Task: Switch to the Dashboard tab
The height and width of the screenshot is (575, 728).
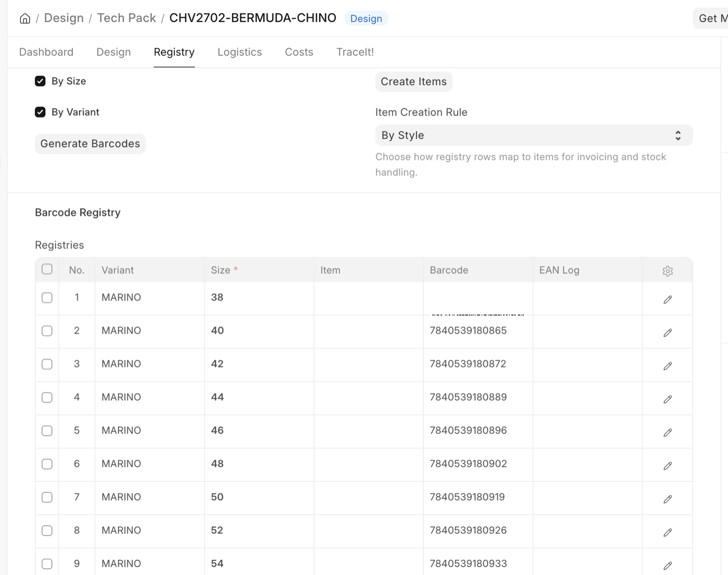Action: 46,52
